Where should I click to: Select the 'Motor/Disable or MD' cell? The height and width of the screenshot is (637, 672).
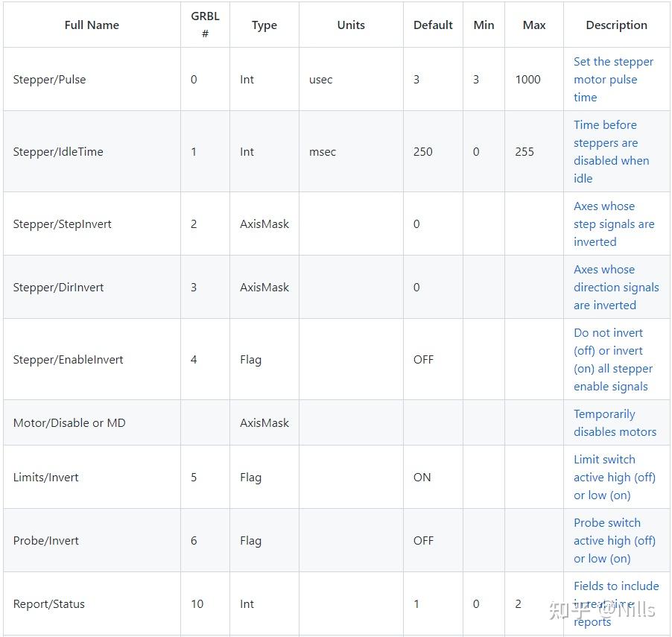tap(69, 423)
